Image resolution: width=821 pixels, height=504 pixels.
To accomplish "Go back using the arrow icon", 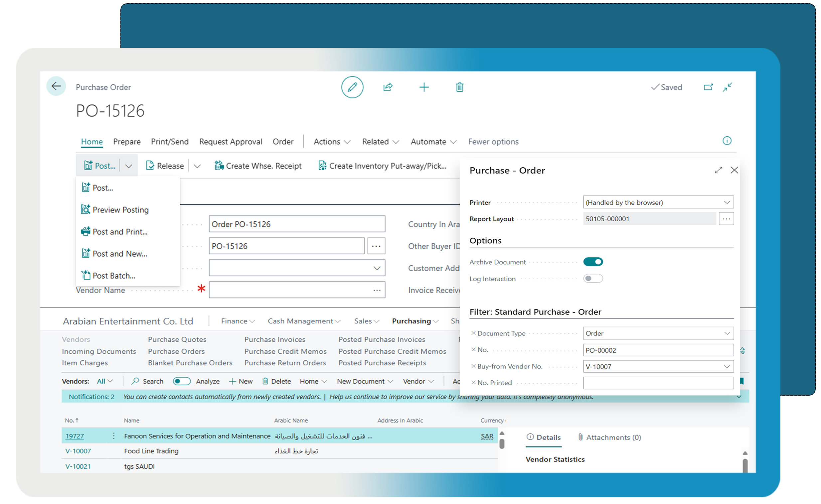I will [56, 86].
